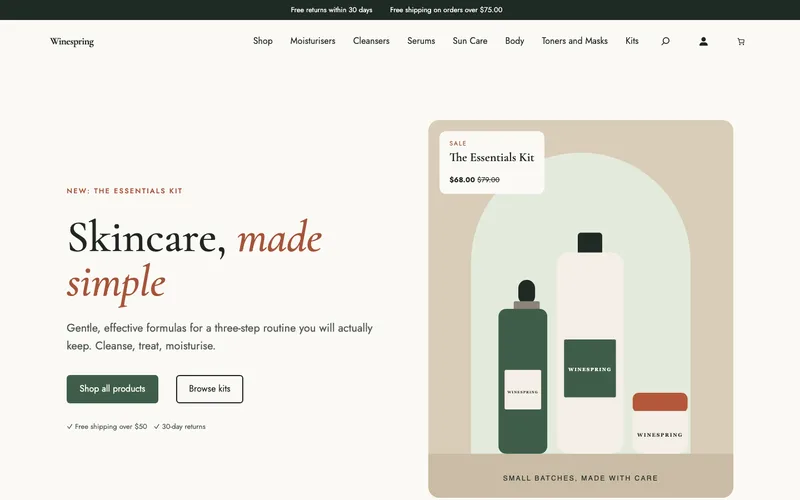The image size is (800, 500).
Task: Open the Sun Care menu item
Action: coord(470,41)
